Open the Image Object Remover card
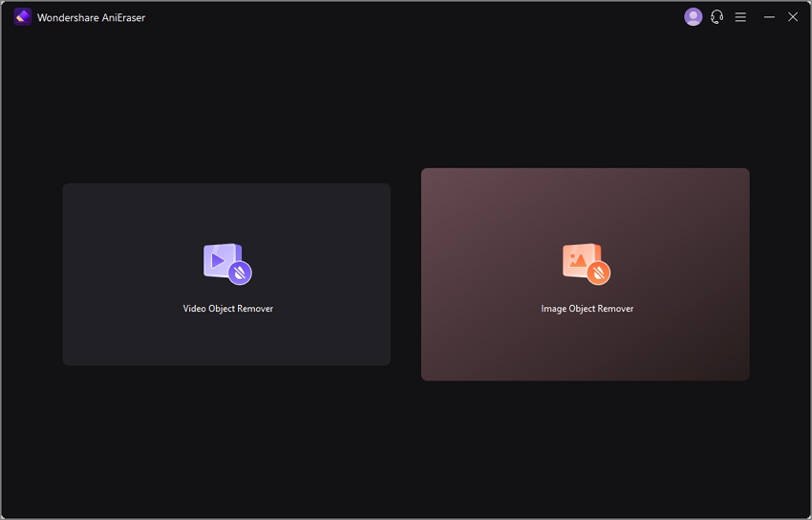 (586, 274)
